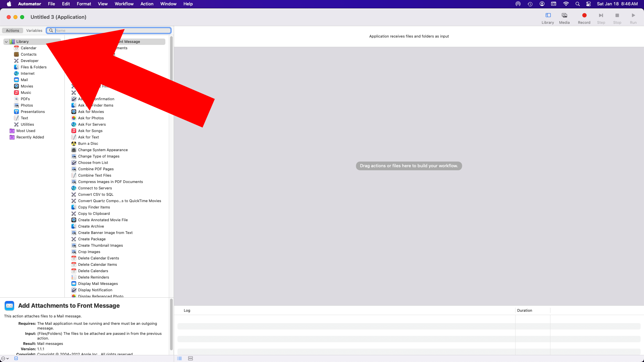Image resolution: width=644 pixels, height=362 pixels.
Task: Collapse the Library disclosure triangle
Action: [6, 42]
